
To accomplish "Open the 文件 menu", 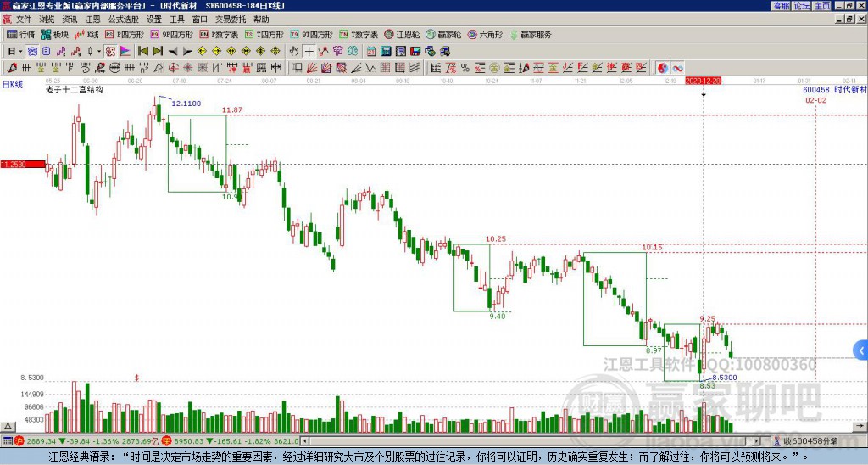I will [24, 20].
